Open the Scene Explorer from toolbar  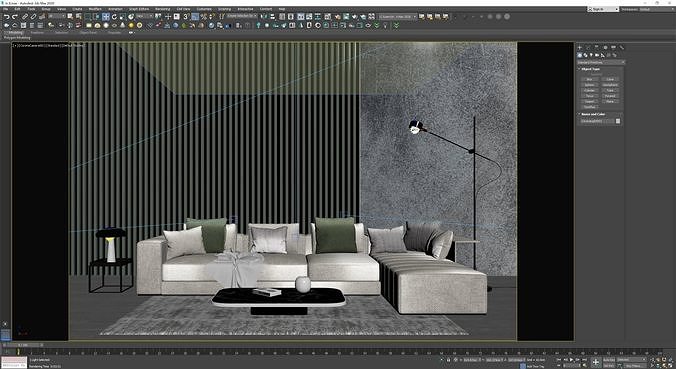[282, 16]
